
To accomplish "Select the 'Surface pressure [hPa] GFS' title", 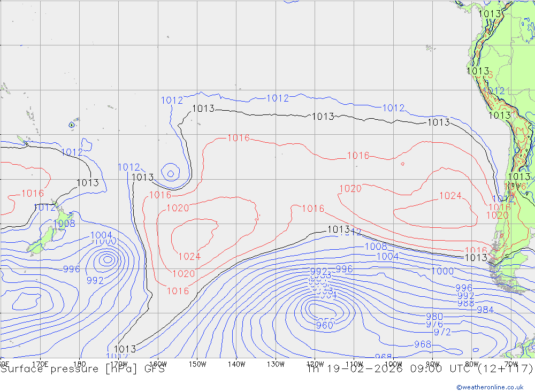I will [x=82, y=369].
